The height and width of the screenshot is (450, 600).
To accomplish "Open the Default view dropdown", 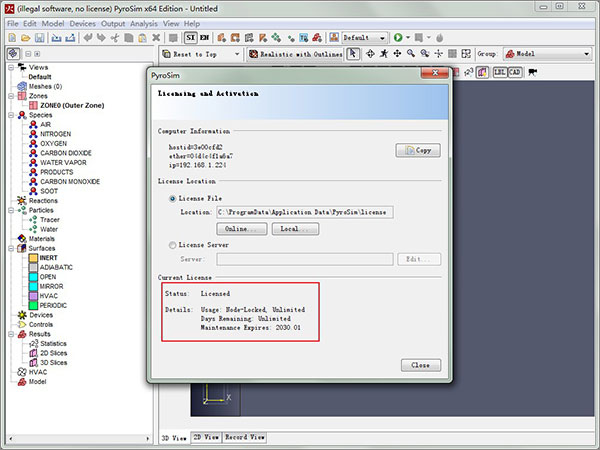I will (x=365, y=38).
